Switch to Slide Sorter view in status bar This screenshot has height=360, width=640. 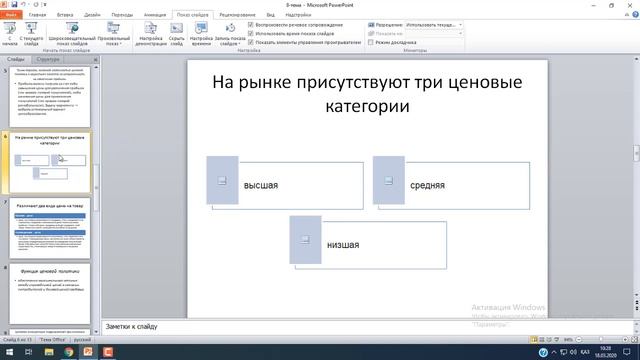click(542, 340)
